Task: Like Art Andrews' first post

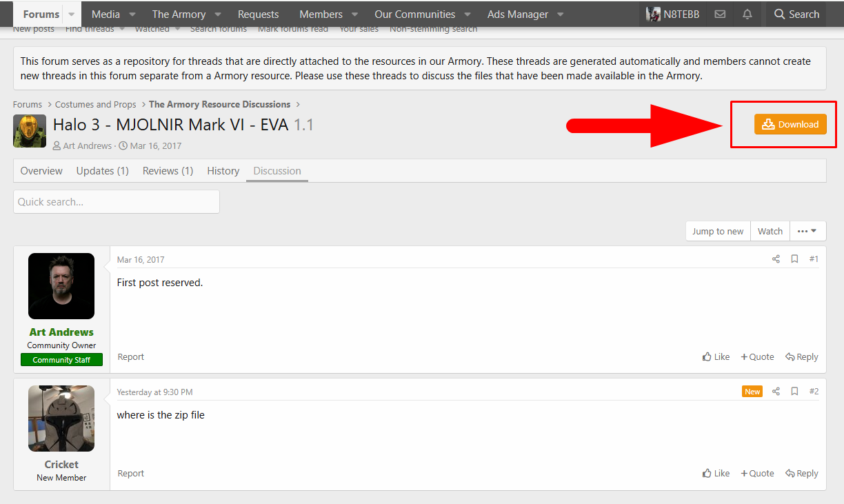Action: click(716, 357)
